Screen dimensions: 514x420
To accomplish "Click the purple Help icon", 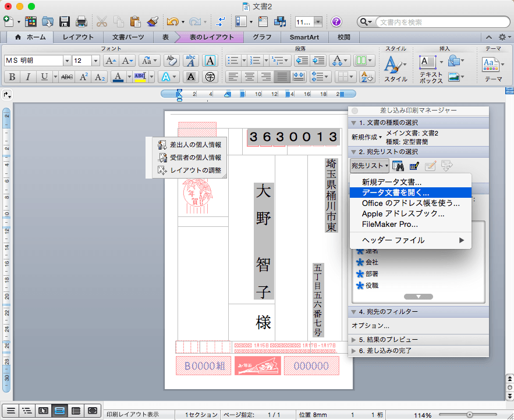I will click(x=336, y=22).
